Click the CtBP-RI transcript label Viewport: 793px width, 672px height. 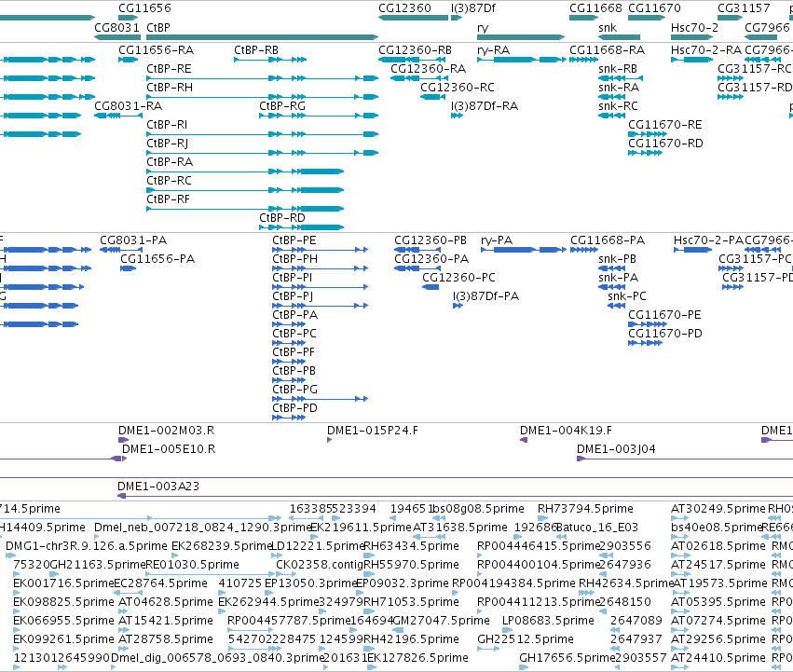click(x=167, y=125)
